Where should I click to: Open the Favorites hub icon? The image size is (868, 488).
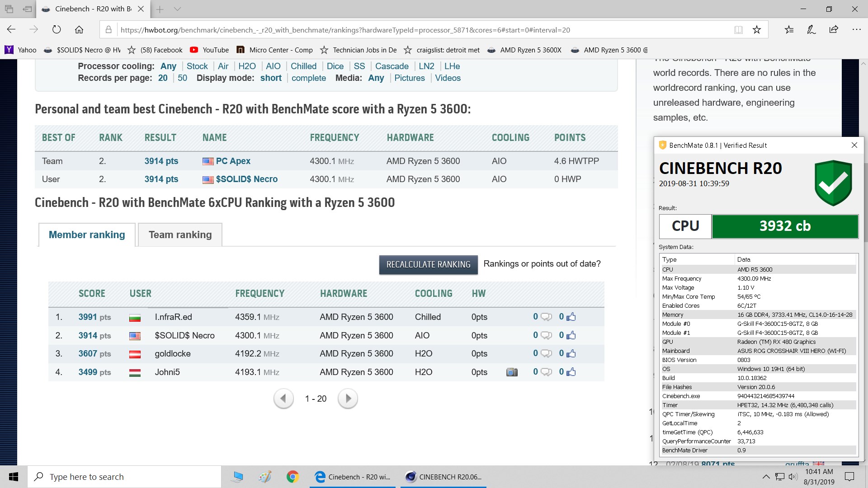point(789,30)
